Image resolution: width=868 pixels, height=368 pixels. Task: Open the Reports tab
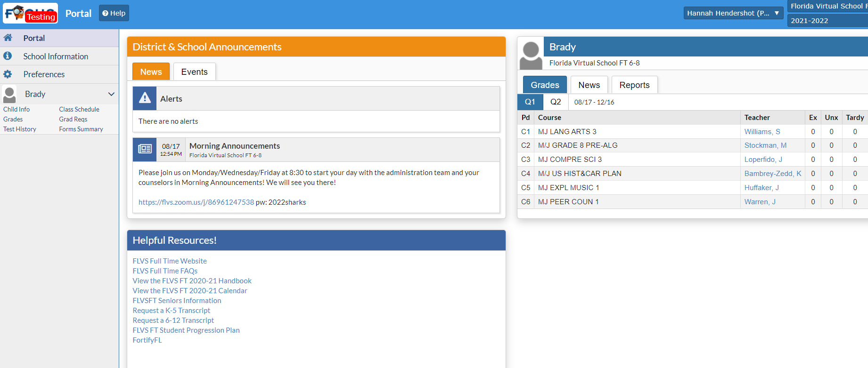pyautogui.click(x=634, y=85)
